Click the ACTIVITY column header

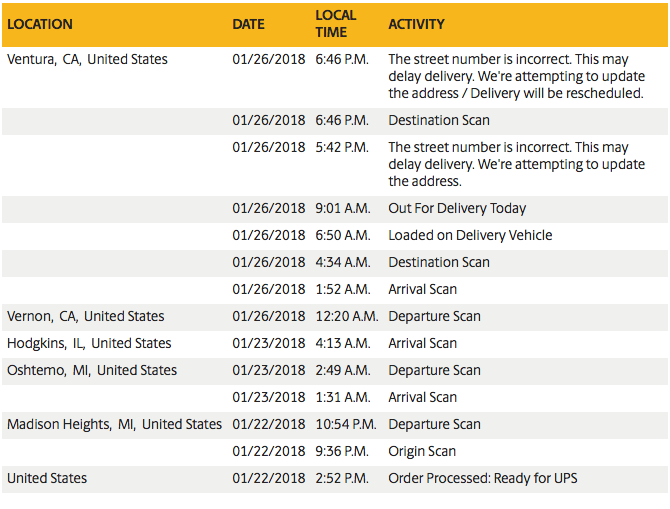point(417,24)
